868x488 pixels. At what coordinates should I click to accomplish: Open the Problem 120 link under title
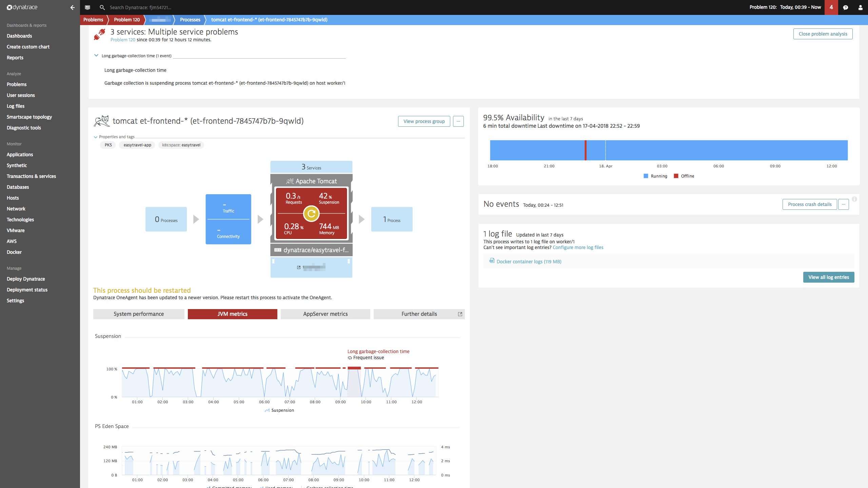pos(123,40)
